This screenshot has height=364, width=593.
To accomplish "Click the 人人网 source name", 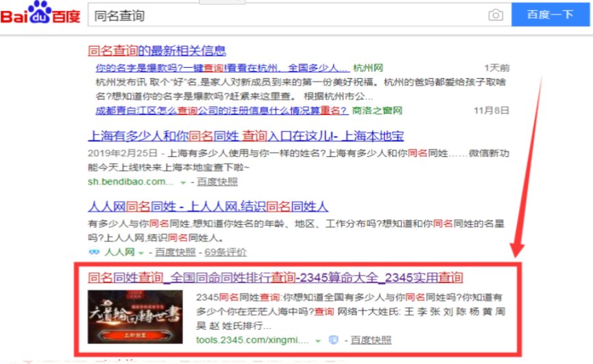I will click(119, 252).
